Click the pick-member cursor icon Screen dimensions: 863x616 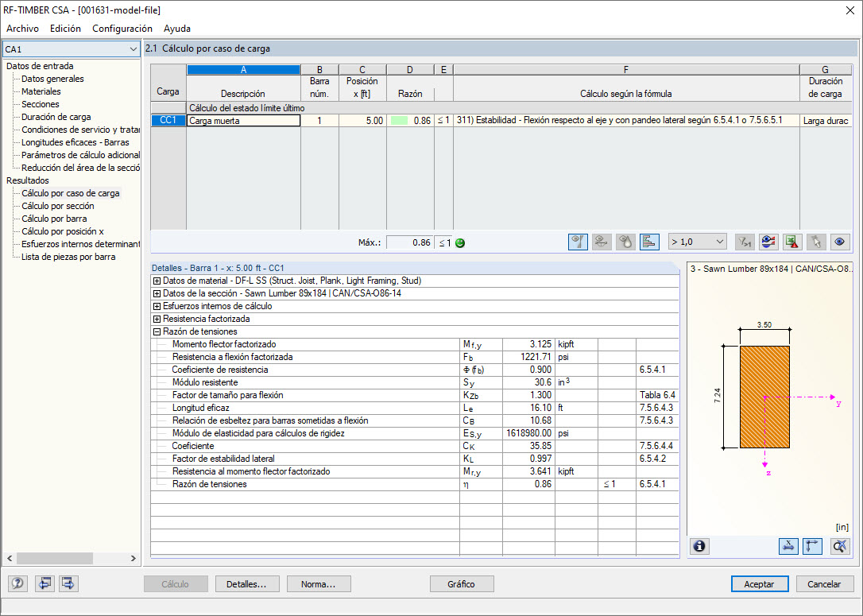[x=815, y=242]
